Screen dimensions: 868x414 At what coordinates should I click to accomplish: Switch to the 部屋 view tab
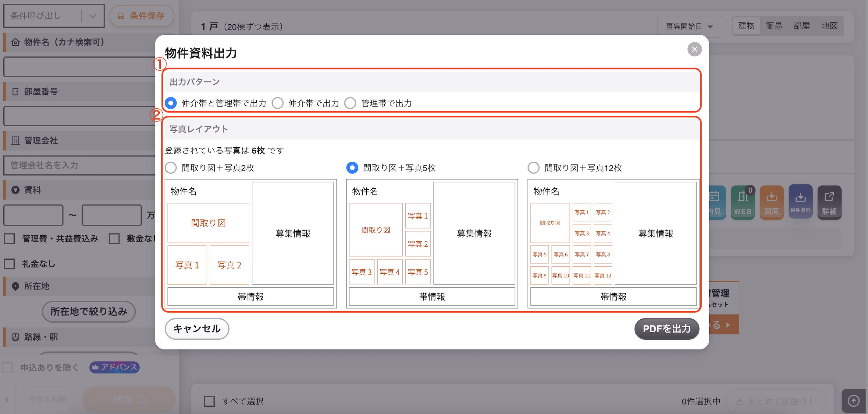tap(802, 26)
